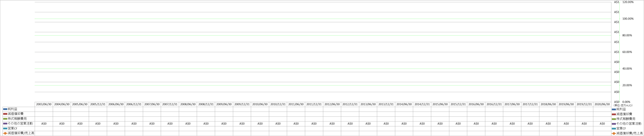
Task: Select the 2012/06/30 date column header
Action: (332, 104)
